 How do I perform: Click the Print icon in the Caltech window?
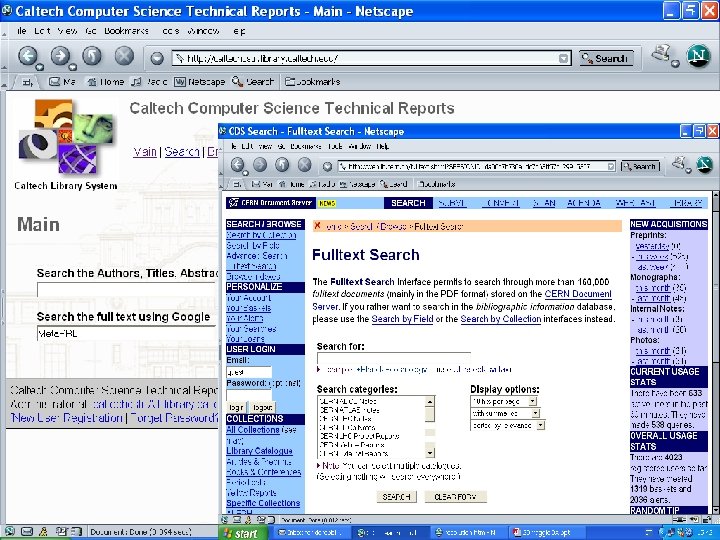tap(661, 54)
